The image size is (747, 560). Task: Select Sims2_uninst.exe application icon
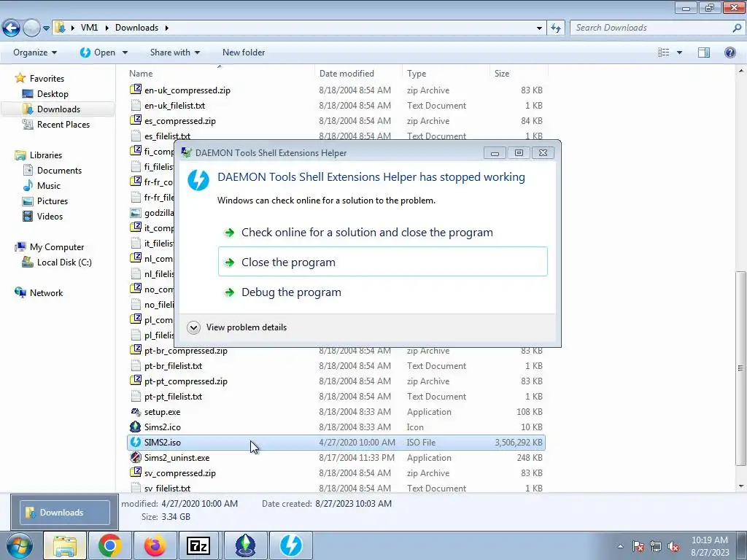136,457
